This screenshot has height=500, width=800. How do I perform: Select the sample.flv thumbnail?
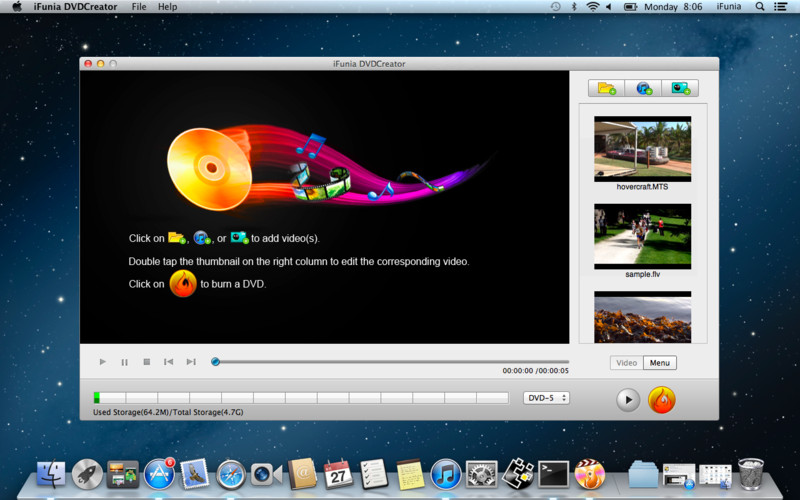click(x=642, y=236)
